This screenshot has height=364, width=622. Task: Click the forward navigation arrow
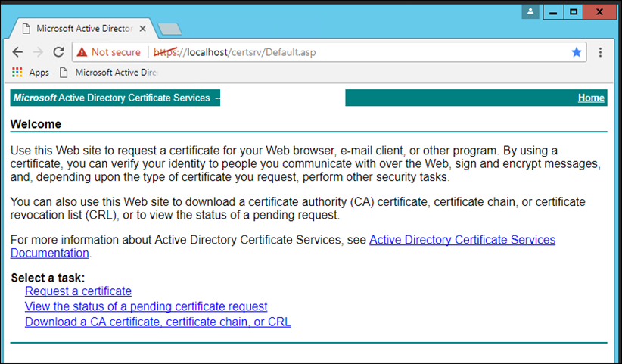(x=38, y=52)
